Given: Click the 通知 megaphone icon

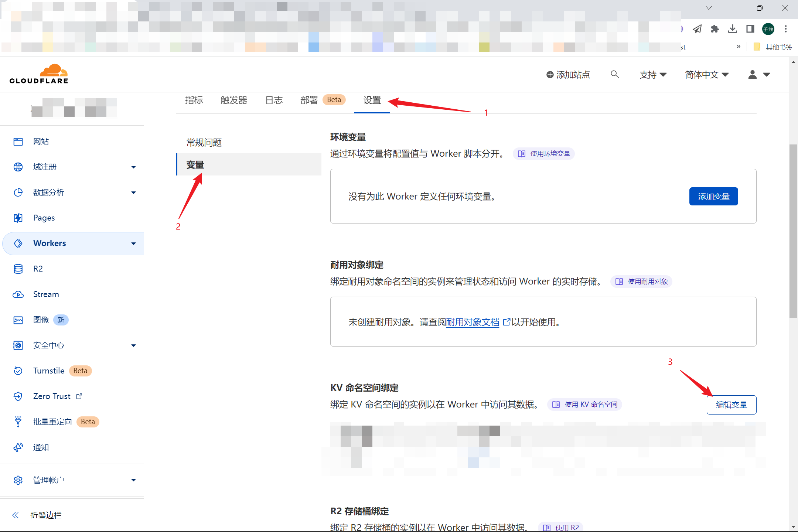Looking at the screenshot, I should pos(18,447).
